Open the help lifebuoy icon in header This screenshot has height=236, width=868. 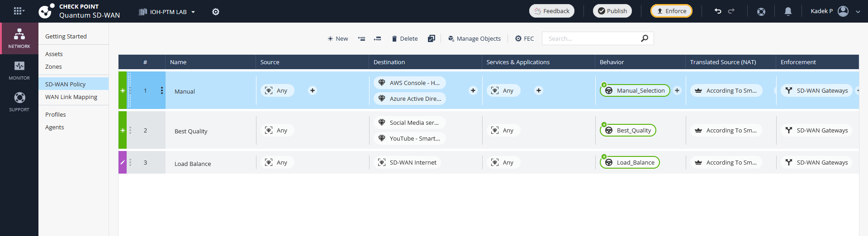(761, 11)
